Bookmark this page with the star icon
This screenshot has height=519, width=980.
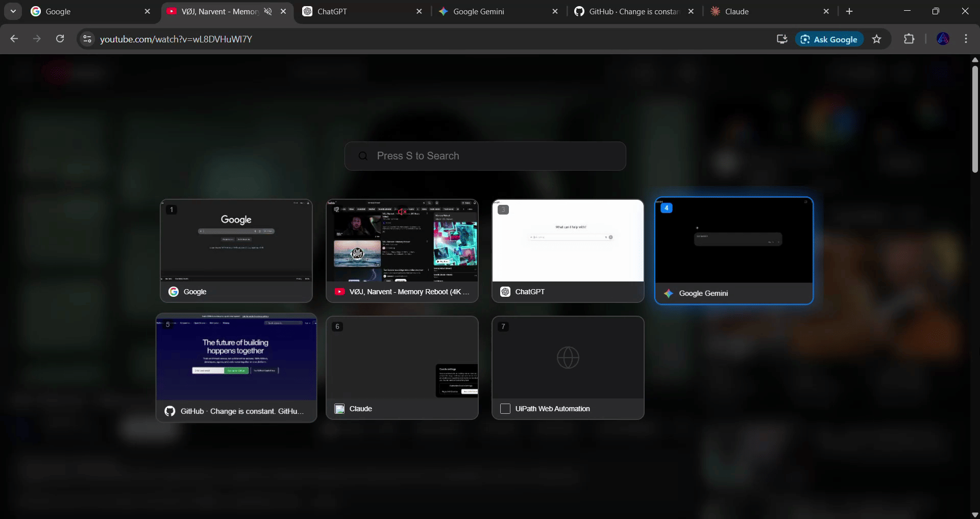876,39
